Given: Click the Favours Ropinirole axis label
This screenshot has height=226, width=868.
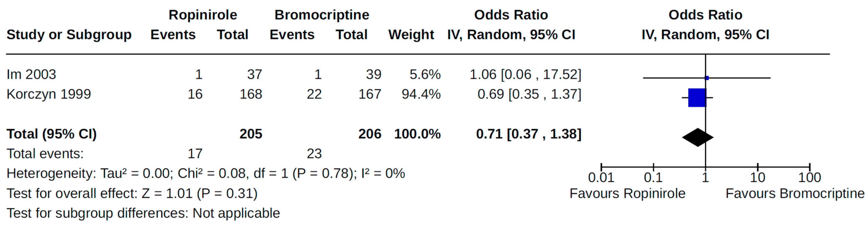Looking at the screenshot, I should [627, 194].
